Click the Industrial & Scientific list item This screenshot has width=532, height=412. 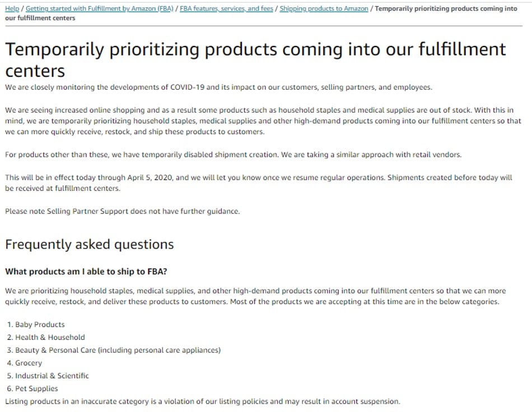coord(52,376)
